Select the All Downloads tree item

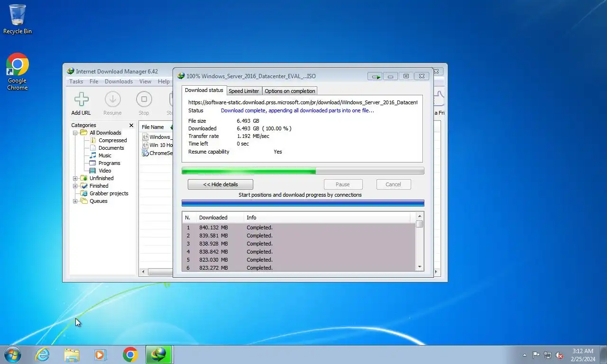[x=105, y=133]
